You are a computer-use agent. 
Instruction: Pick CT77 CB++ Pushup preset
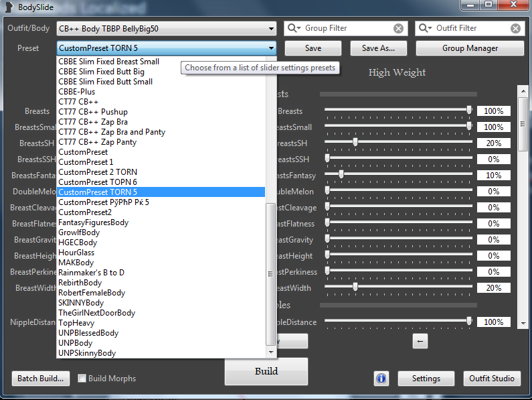(x=93, y=112)
